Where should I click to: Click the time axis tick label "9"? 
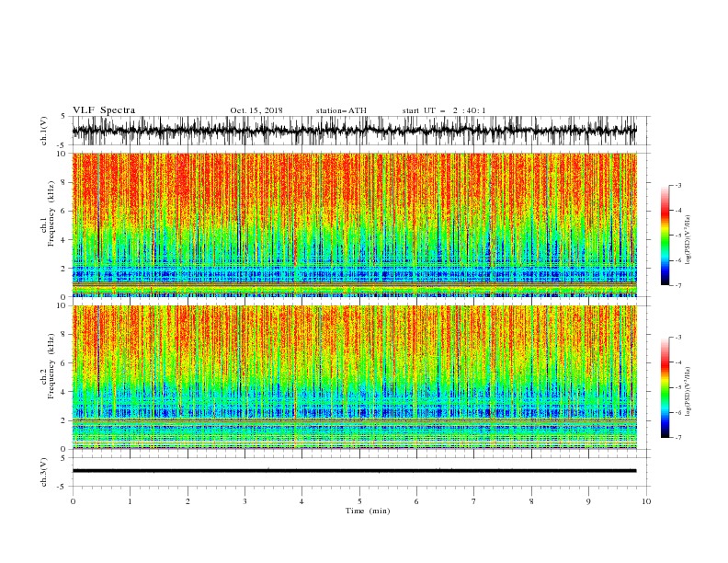[x=588, y=501]
